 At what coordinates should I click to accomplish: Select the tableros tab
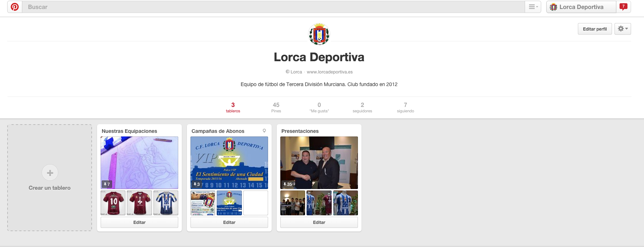pyautogui.click(x=233, y=107)
